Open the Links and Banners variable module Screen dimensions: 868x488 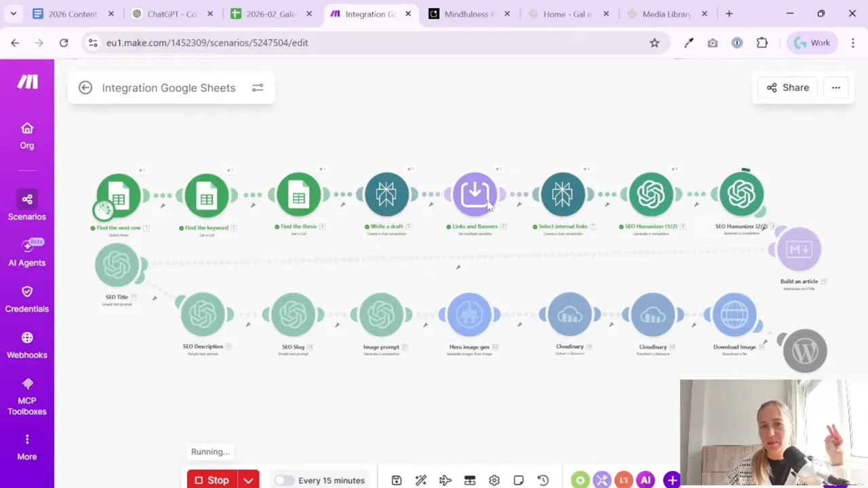(x=475, y=195)
